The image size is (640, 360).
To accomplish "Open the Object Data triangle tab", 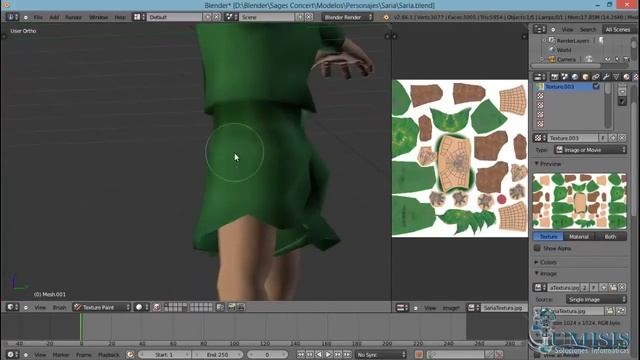I will pyautogui.click(x=616, y=77).
